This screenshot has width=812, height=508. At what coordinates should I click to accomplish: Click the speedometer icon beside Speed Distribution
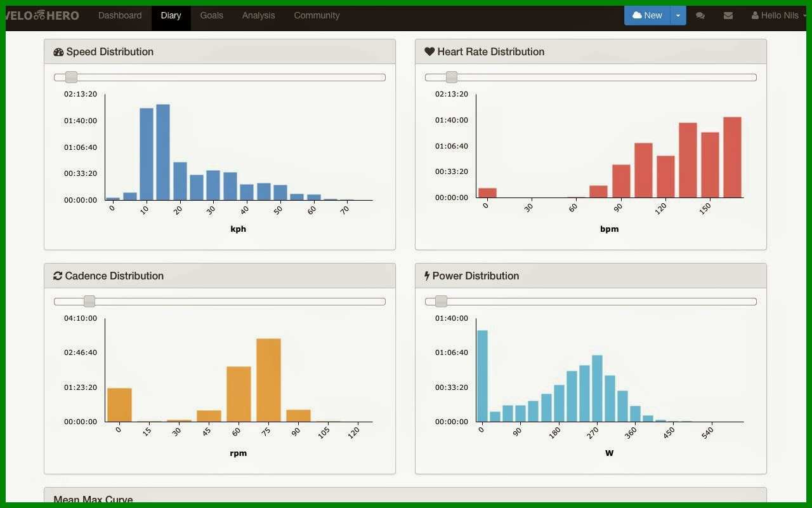coord(58,52)
